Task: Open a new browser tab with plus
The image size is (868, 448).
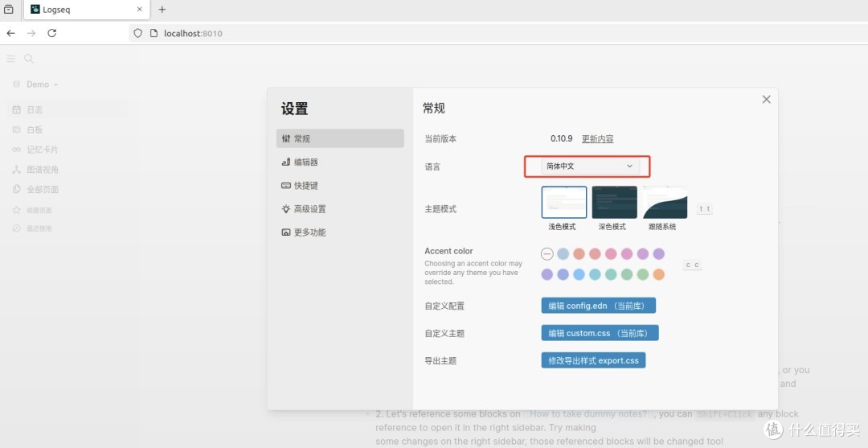Action: click(162, 10)
